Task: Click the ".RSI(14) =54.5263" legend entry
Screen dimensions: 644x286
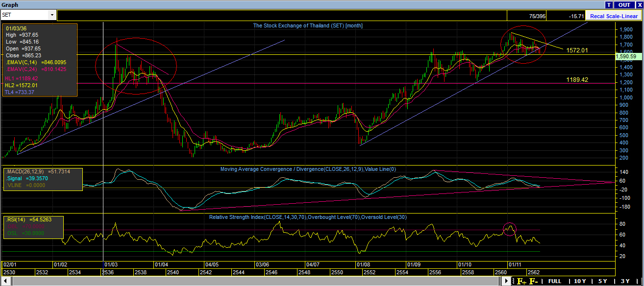Action: (x=30, y=219)
